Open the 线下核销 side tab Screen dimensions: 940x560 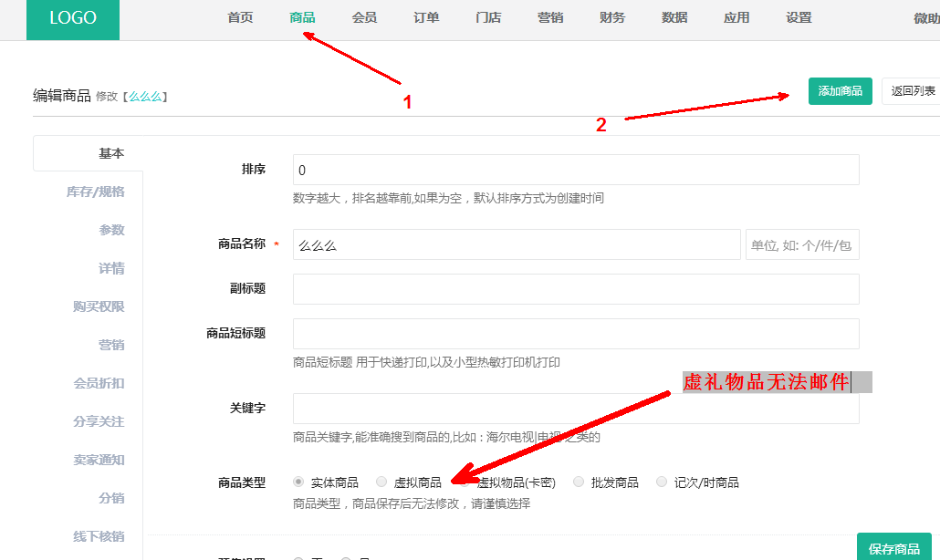click(99, 536)
